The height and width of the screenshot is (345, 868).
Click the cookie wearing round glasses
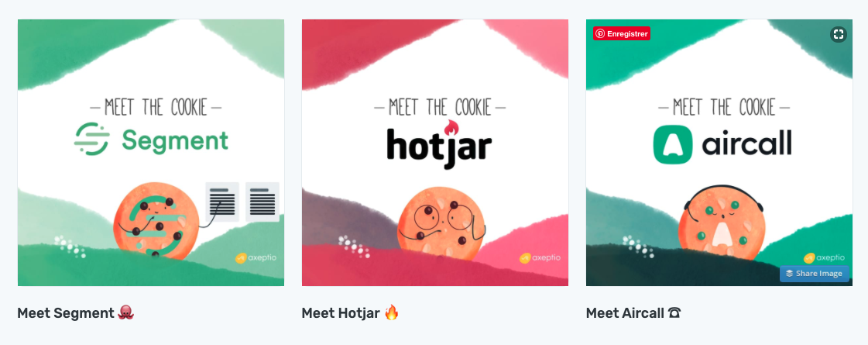pyautogui.click(x=441, y=223)
